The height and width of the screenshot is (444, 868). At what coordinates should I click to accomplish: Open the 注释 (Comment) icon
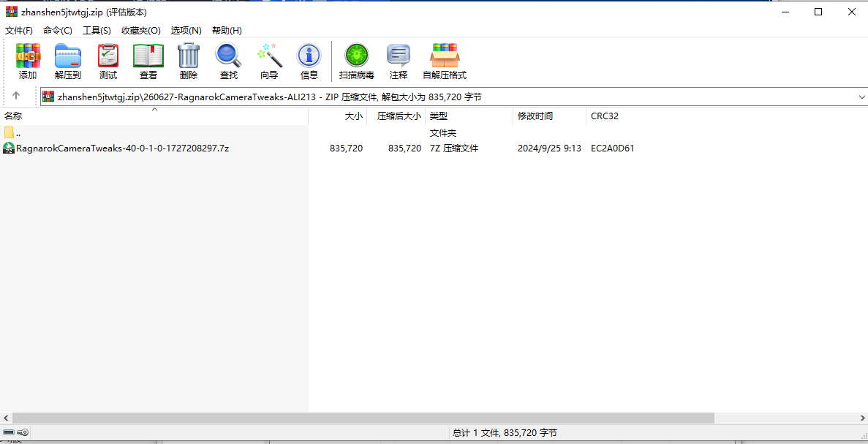tap(398, 56)
